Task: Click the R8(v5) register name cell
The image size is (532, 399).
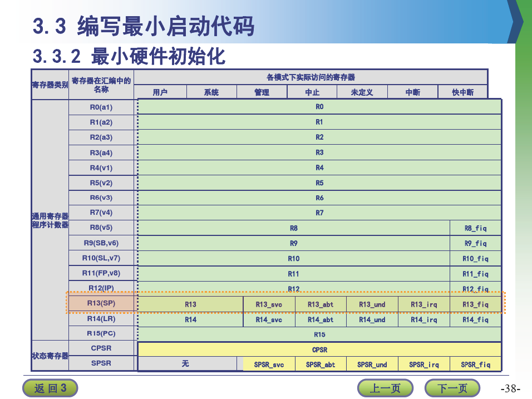Action: point(101,227)
